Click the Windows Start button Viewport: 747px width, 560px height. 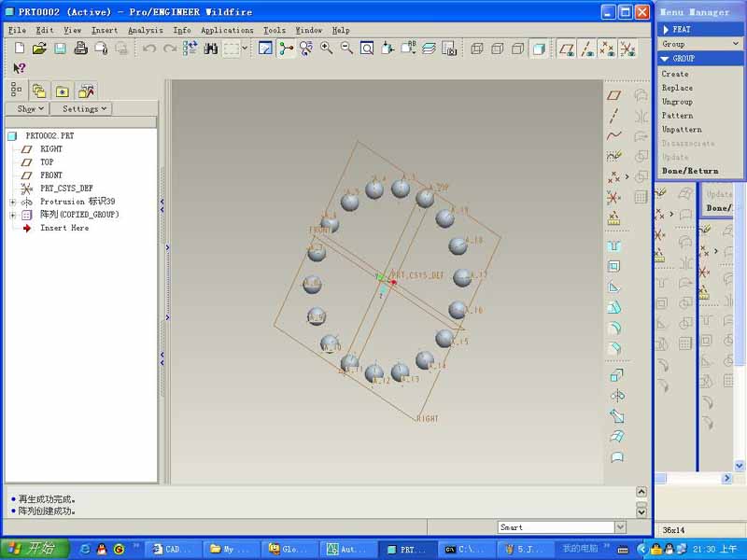point(35,549)
